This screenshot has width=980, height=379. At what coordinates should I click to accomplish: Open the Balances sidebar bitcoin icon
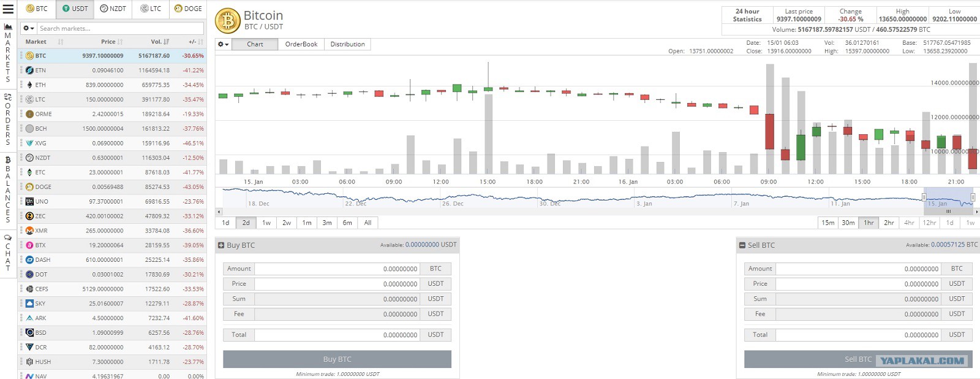[x=8, y=159]
